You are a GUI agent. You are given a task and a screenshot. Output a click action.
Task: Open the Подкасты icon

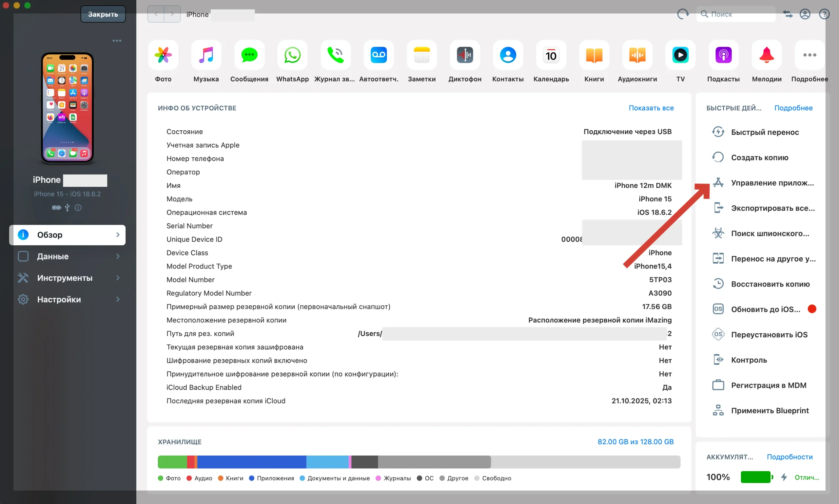[724, 55]
